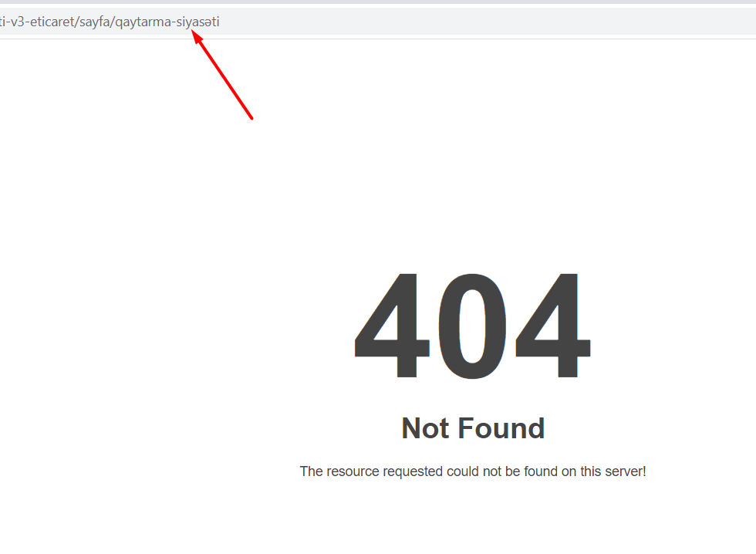Click empty area of address bar right of URL
756x554 pixels.
482,22
